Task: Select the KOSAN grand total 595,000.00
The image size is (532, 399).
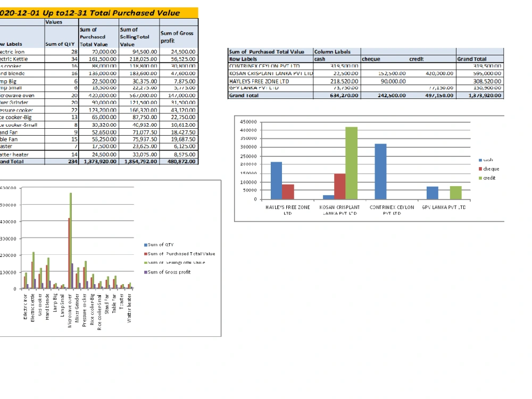Action: point(480,73)
